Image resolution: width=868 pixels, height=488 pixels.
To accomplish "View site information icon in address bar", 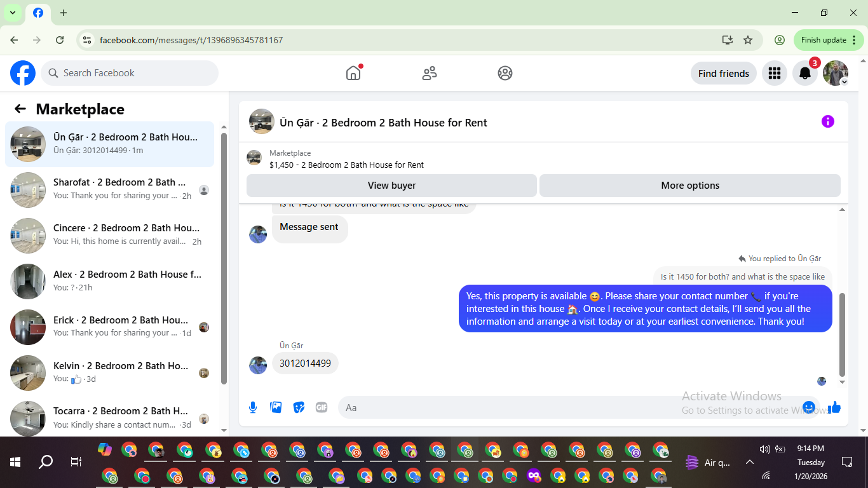I will pos(87,40).
